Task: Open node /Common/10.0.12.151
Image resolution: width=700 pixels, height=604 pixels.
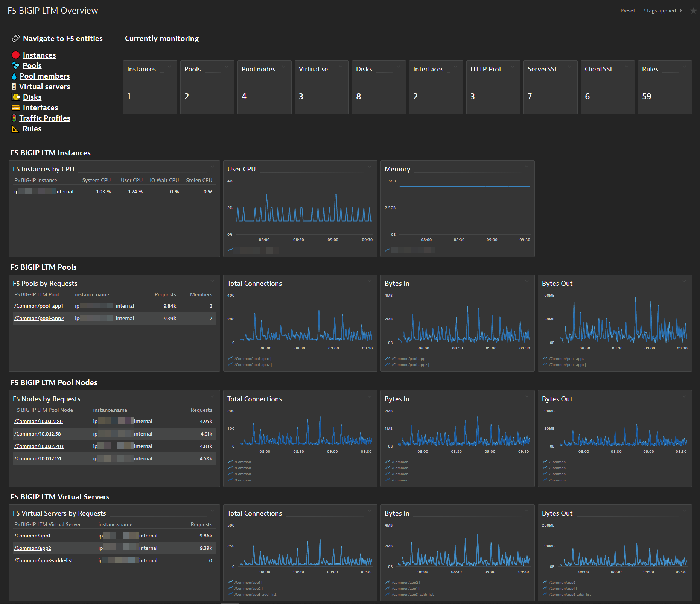Action: (x=38, y=458)
